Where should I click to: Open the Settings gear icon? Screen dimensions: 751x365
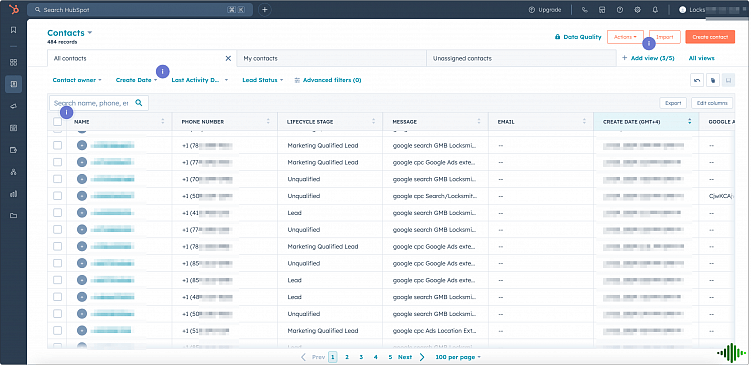637,10
